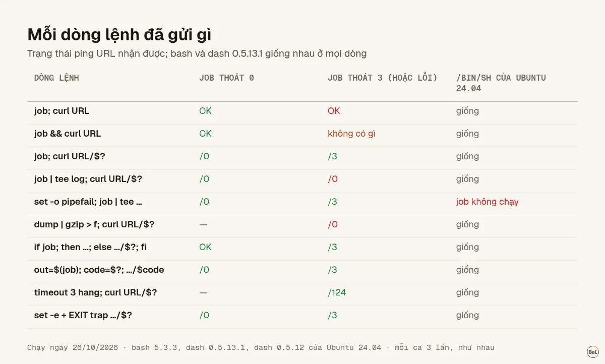Click the command cell "set -e + EXIT trap …/$?"
This screenshot has height=364, width=605.
[x=83, y=315]
